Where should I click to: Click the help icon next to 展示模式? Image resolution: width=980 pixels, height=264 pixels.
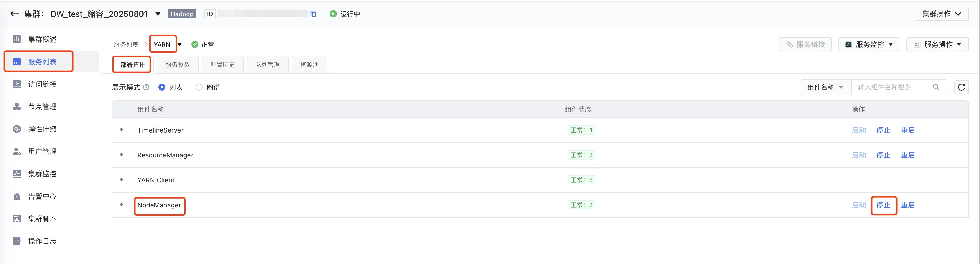tap(146, 87)
